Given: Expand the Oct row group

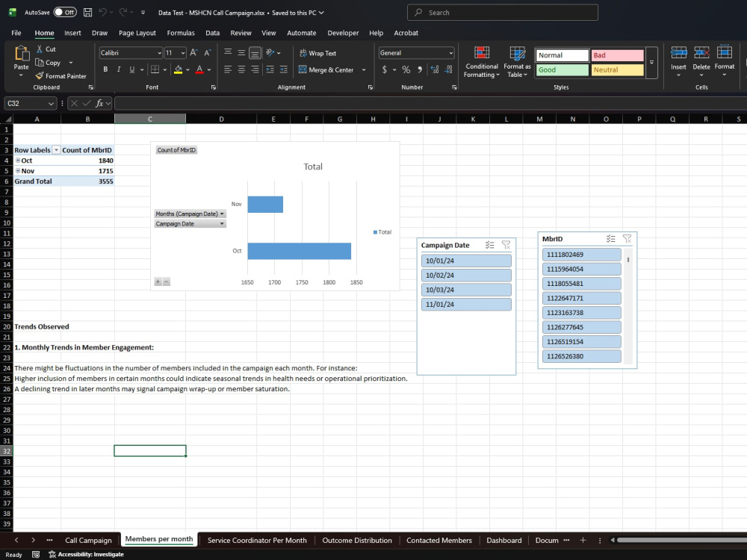Looking at the screenshot, I should [x=18, y=161].
